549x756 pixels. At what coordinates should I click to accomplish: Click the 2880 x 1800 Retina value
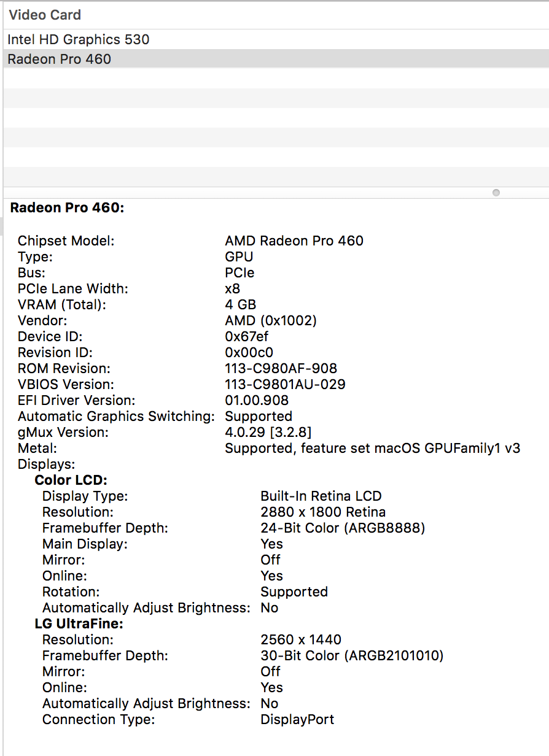coord(323,512)
